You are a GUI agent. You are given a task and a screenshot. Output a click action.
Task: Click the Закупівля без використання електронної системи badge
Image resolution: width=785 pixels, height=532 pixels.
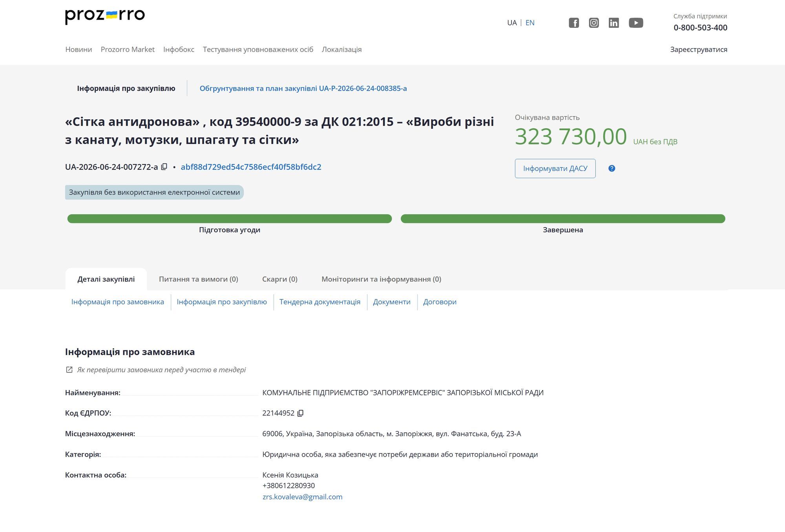154,192
